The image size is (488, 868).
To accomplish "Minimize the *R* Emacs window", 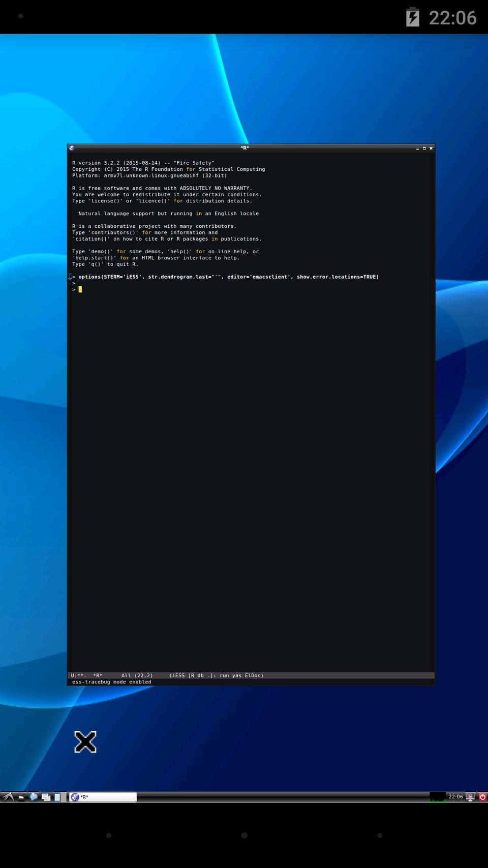I will 417,148.
